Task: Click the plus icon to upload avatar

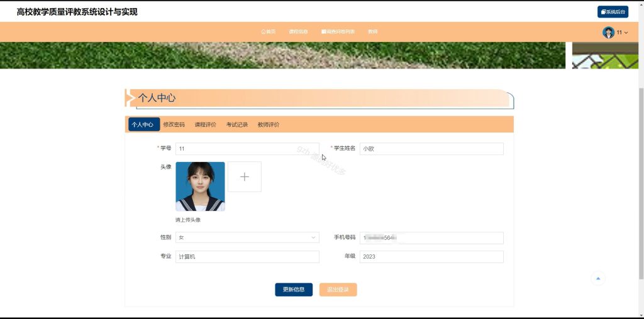Action: coord(245,176)
